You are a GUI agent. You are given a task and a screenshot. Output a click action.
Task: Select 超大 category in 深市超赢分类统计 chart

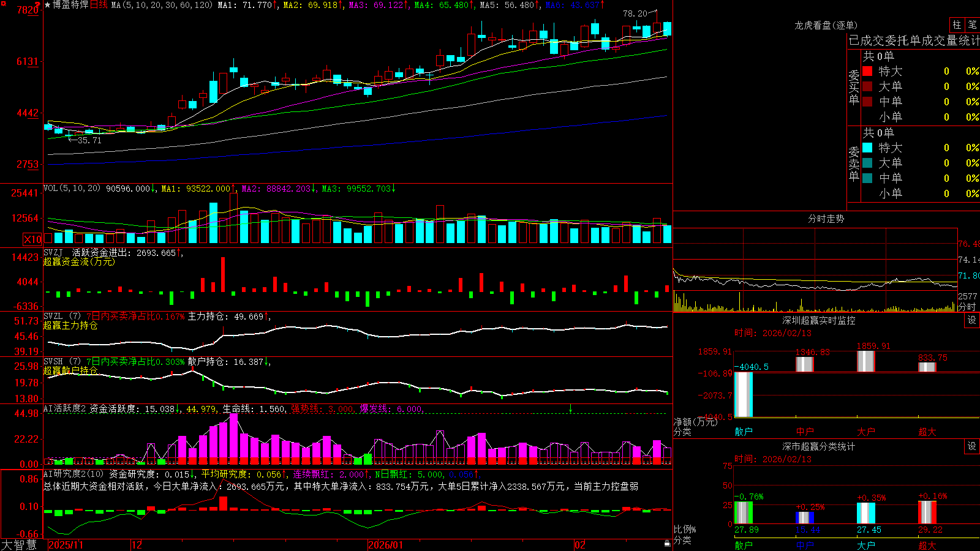click(927, 545)
